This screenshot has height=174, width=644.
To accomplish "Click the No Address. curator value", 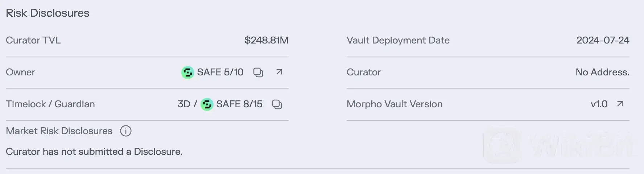I will pos(602,72).
